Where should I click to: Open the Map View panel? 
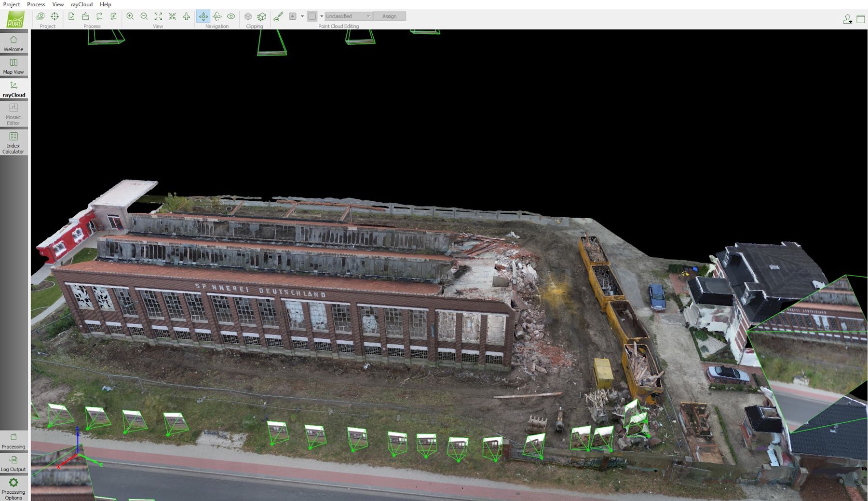tap(14, 66)
